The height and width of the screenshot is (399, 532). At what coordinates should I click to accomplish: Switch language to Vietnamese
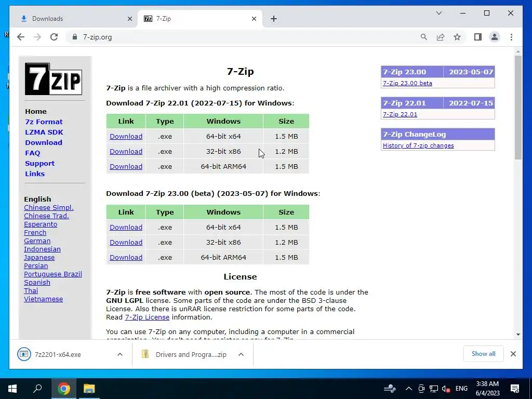click(43, 299)
